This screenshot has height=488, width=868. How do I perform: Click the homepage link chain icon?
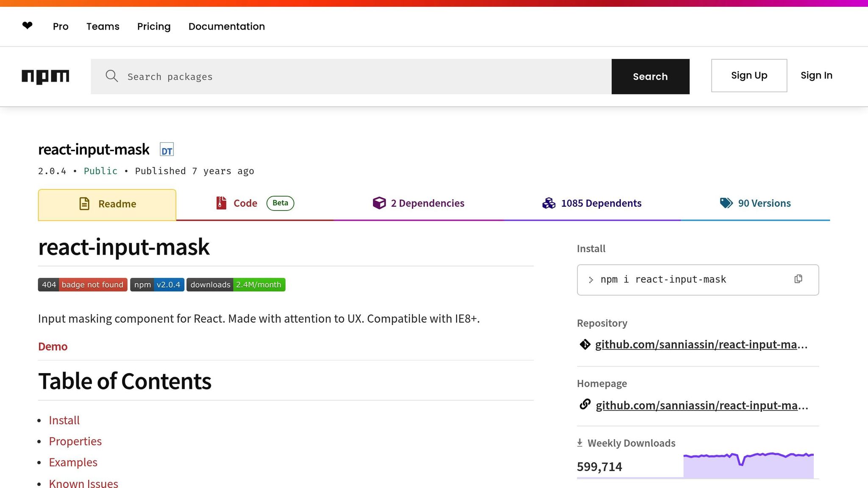tap(585, 405)
